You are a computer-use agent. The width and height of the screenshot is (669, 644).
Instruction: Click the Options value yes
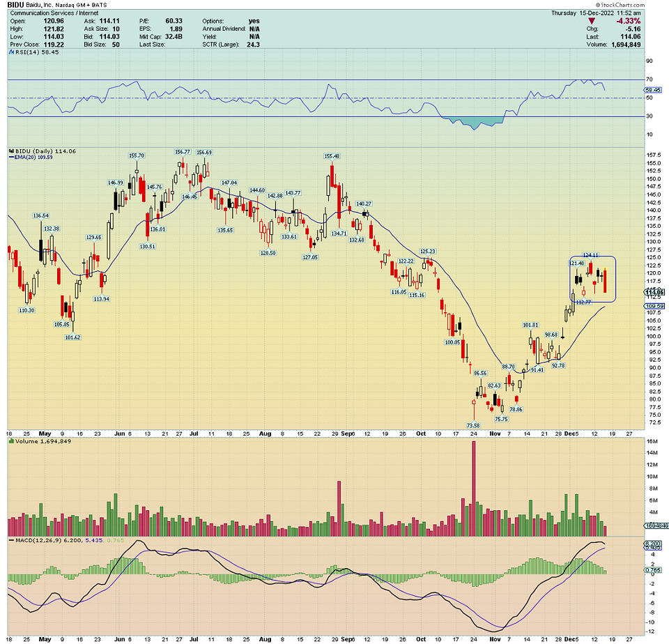[254, 21]
